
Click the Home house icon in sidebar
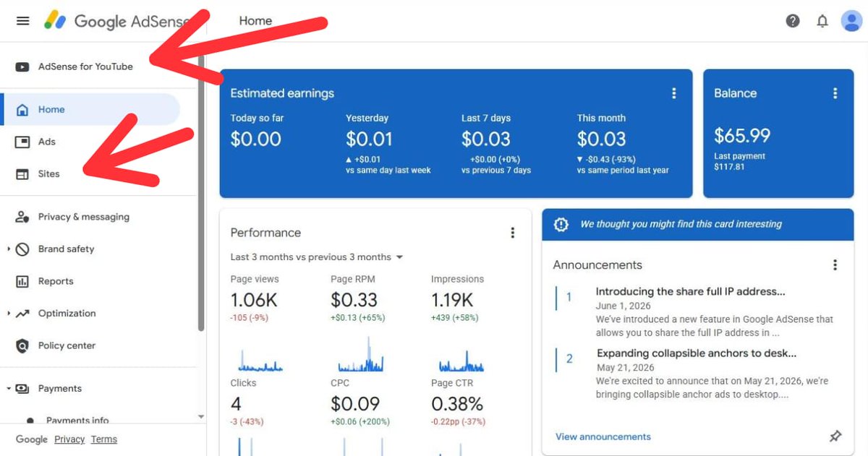[x=22, y=110]
